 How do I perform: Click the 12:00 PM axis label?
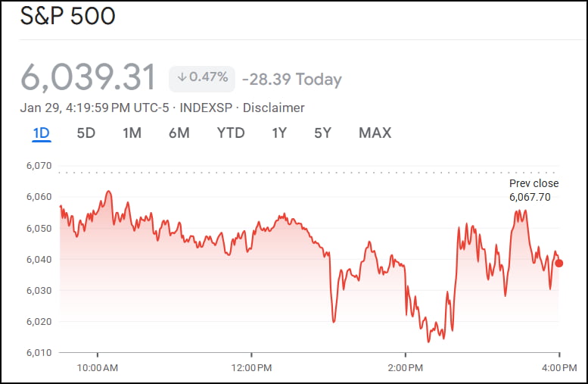tap(252, 368)
